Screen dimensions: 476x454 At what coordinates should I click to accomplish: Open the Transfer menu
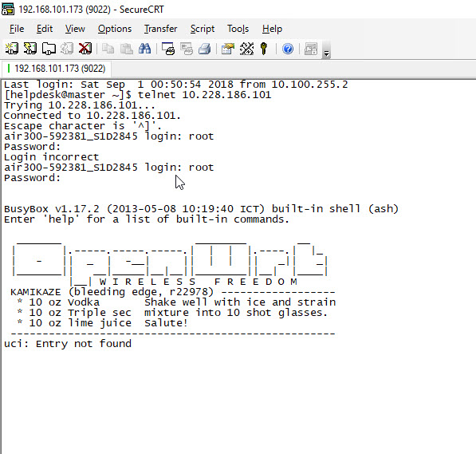(160, 29)
